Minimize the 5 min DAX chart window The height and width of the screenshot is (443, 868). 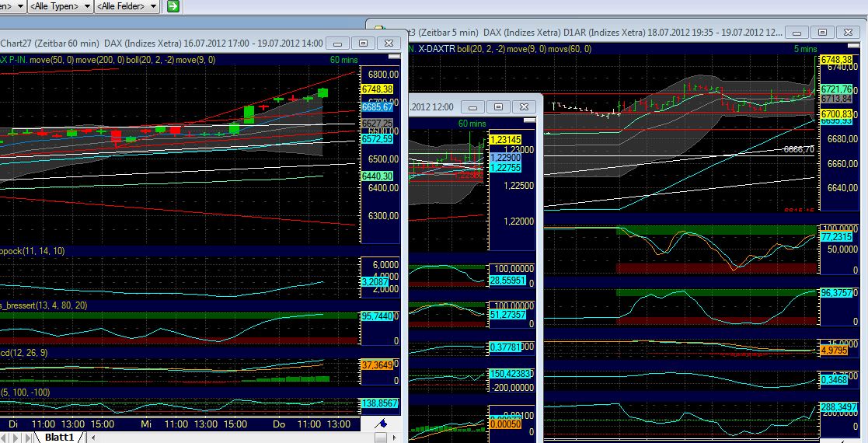pos(797,33)
